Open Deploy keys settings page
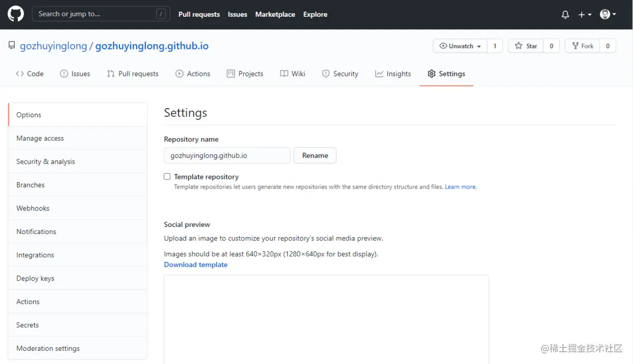The width and height of the screenshot is (633, 364). pyautogui.click(x=78, y=278)
